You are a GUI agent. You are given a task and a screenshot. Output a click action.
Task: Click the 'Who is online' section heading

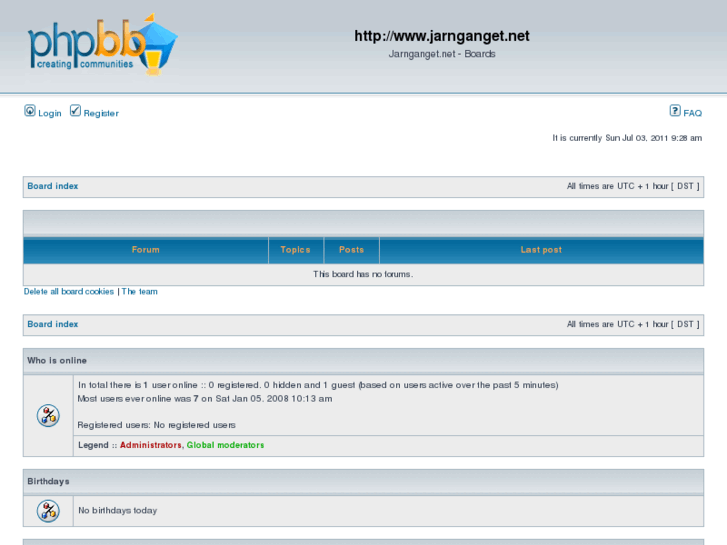pyautogui.click(x=57, y=360)
